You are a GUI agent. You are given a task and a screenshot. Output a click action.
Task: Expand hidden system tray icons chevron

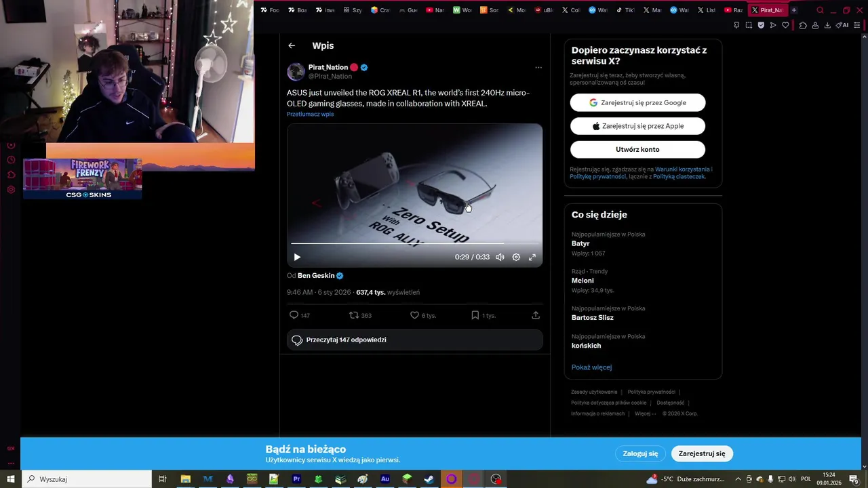[738, 479]
